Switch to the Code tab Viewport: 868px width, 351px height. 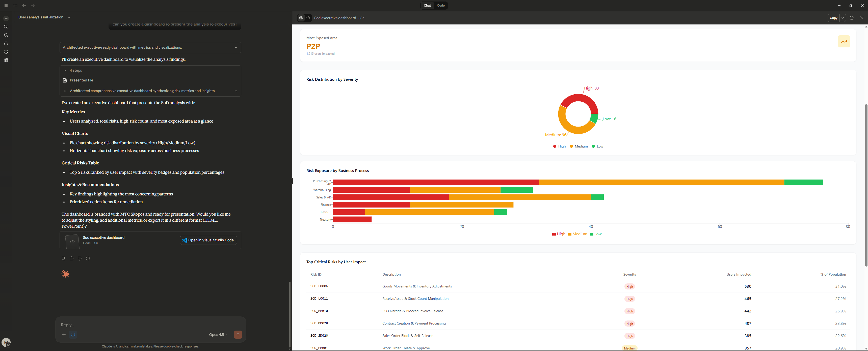pyautogui.click(x=441, y=5)
